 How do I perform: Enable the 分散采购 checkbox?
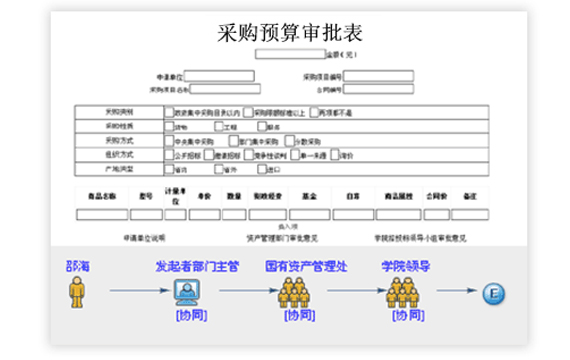click(x=289, y=141)
